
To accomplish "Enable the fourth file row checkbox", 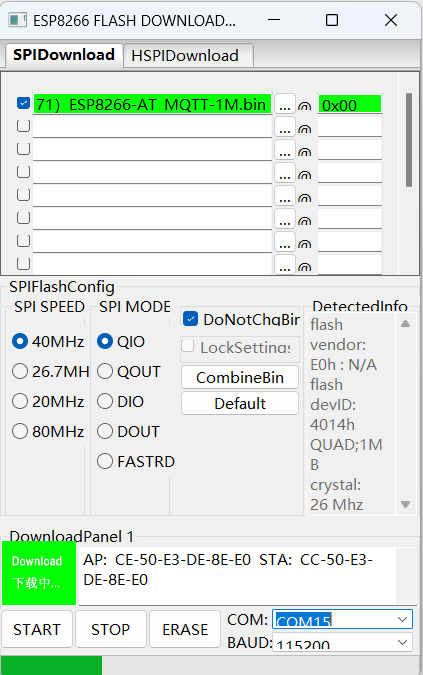I will pyautogui.click(x=23, y=172).
